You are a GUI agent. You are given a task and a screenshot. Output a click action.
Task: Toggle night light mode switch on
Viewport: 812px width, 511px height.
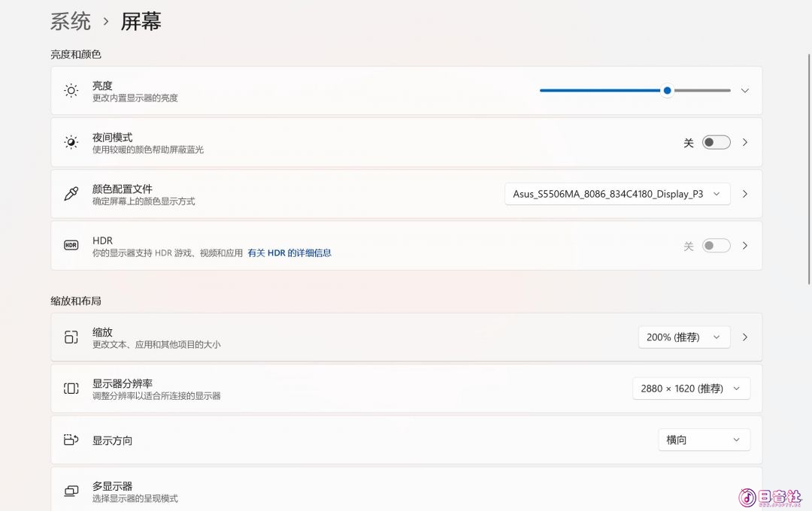pyautogui.click(x=716, y=143)
